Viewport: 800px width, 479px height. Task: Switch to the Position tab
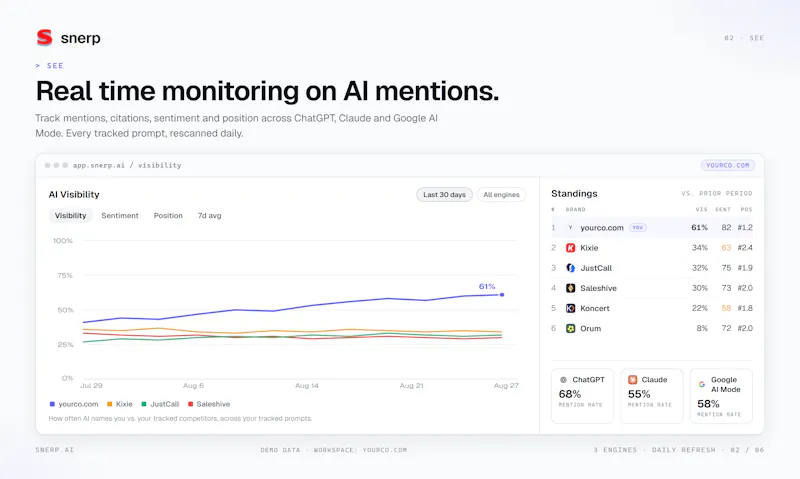click(168, 216)
